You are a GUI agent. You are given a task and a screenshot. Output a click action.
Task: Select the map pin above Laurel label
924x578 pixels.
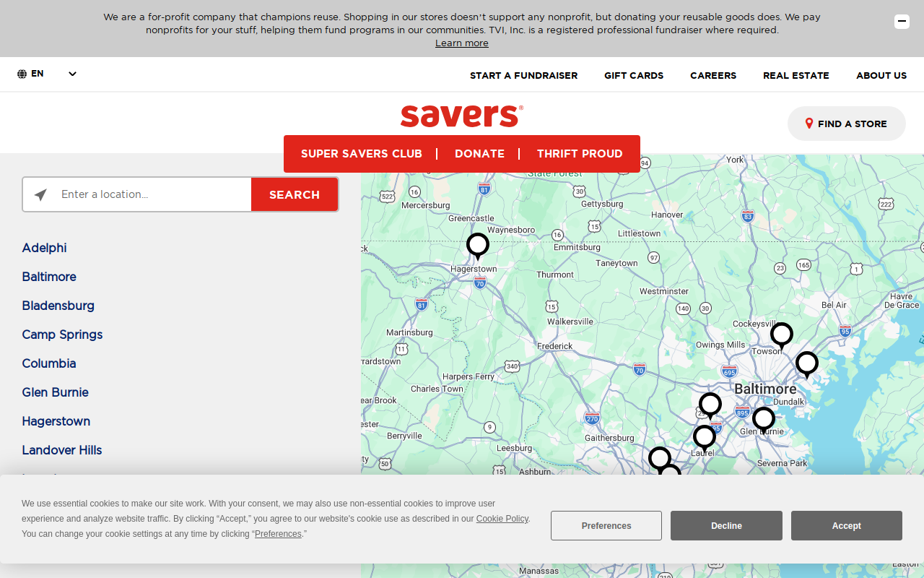pos(705,439)
